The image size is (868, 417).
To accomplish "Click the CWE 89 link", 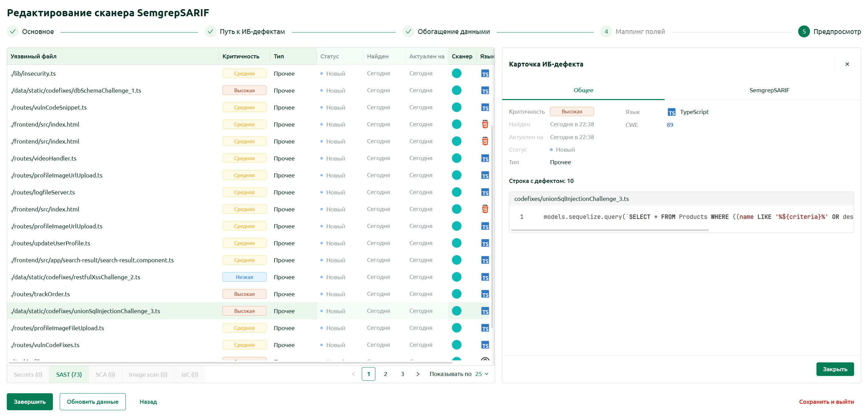I will [670, 125].
